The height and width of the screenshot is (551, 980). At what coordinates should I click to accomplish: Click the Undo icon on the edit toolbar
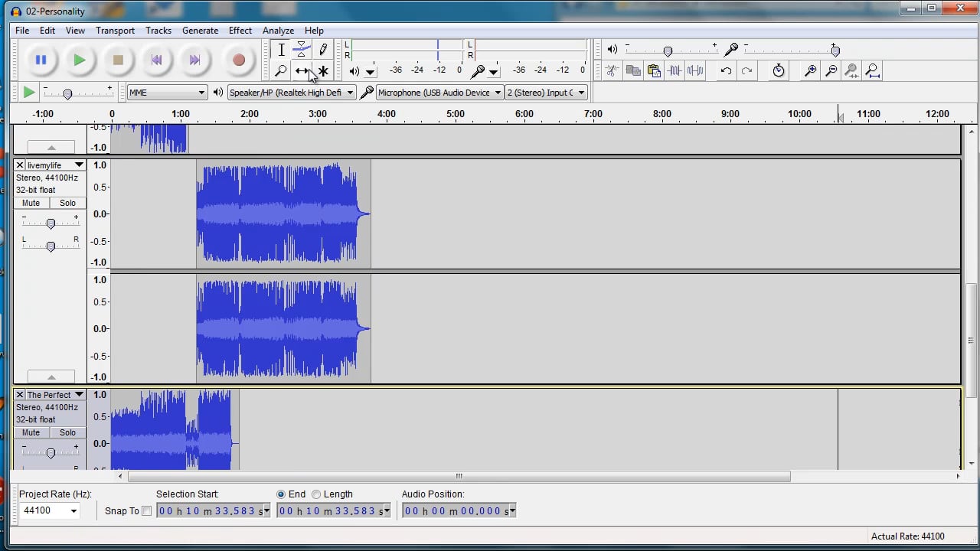pos(726,70)
